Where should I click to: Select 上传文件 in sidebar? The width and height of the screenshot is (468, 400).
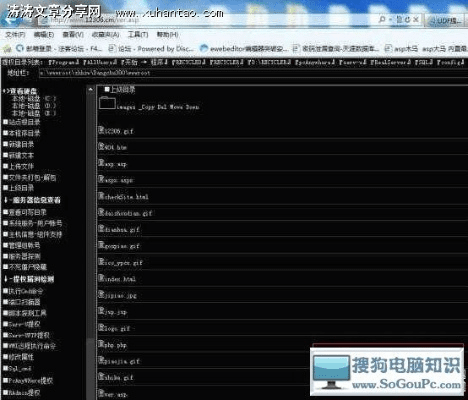pos(19,166)
